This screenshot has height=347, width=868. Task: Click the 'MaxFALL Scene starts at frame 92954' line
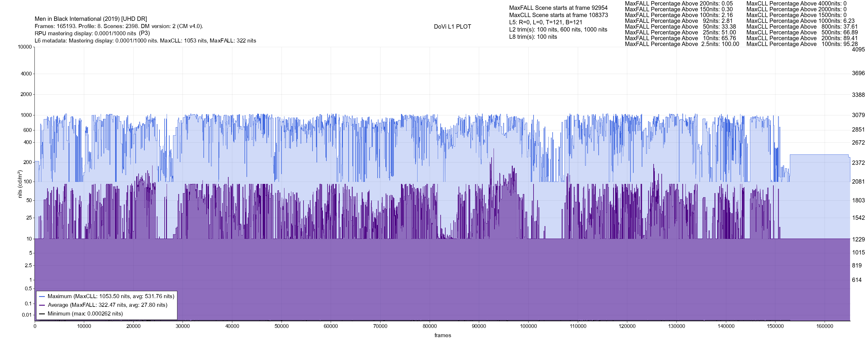coord(558,8)
